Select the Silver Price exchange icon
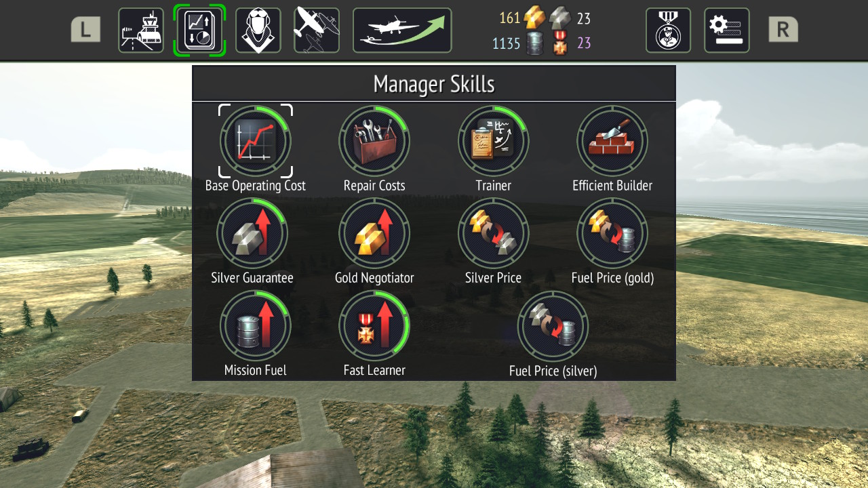The image size is (868, 488). click(493, 234)
